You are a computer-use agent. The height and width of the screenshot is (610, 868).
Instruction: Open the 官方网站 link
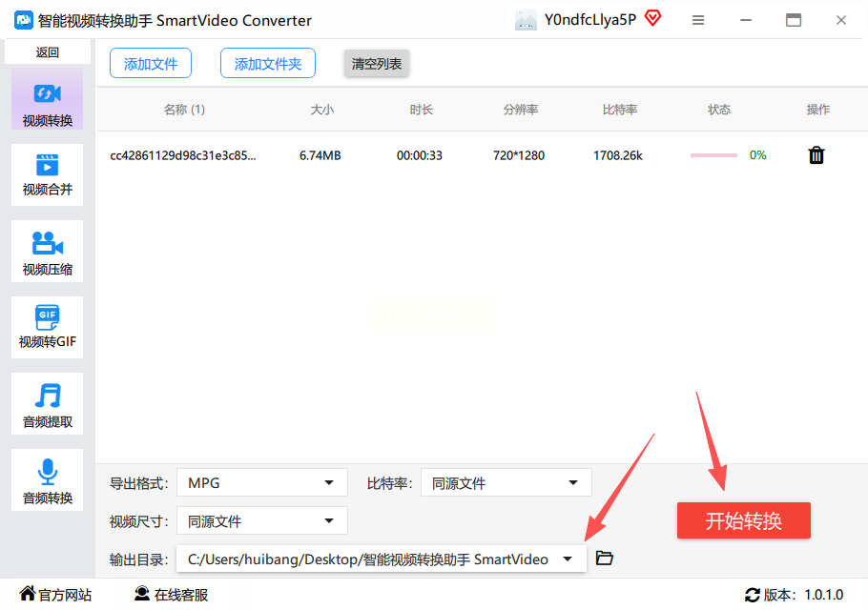(55, 595)
